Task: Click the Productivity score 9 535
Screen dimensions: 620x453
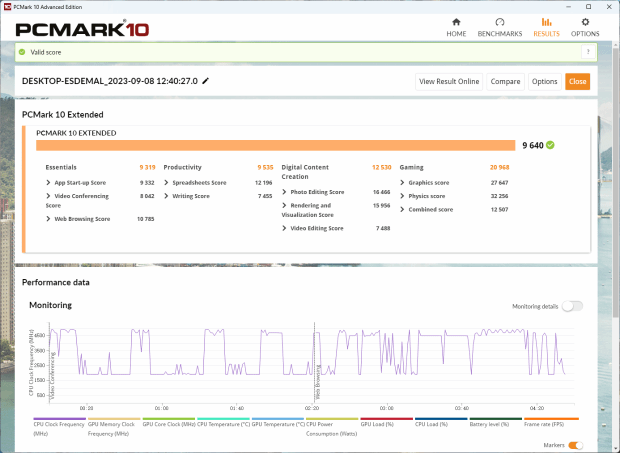Action: [265, 167]
